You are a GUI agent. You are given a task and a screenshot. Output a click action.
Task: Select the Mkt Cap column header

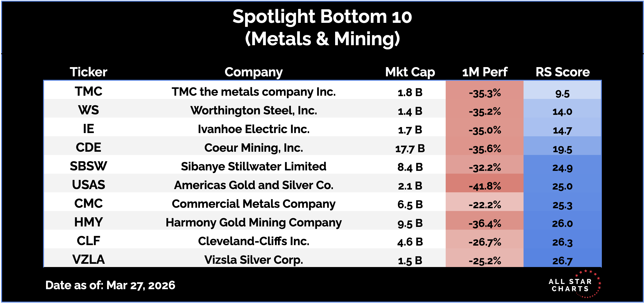pos(410,72)
